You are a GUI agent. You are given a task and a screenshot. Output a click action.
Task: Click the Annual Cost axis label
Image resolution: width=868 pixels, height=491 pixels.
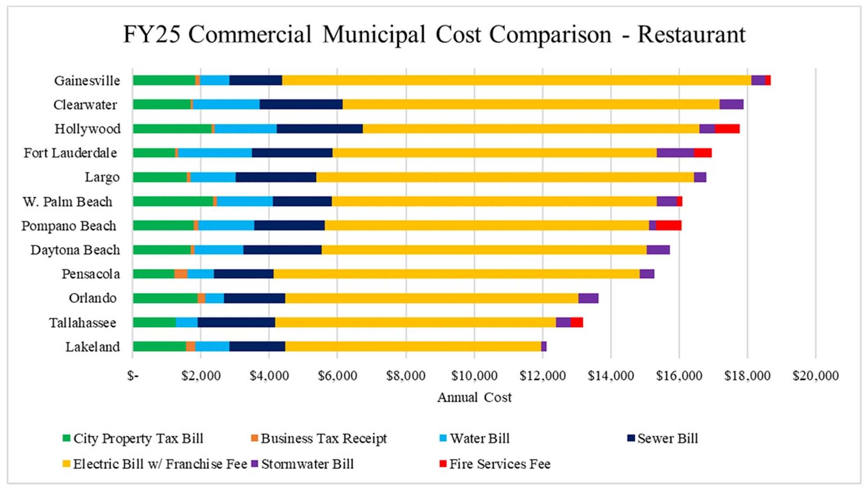coord(474,397)
